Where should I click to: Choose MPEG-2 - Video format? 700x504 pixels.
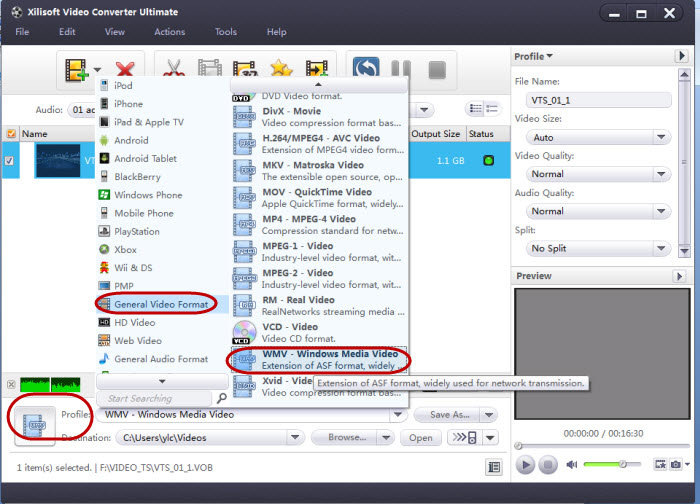tap(319, 279)
